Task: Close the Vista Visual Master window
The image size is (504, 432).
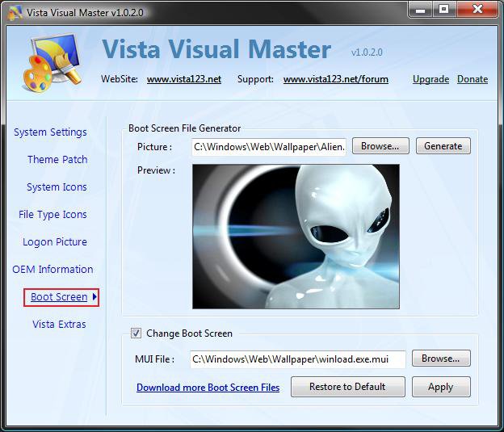Action: (477, 9)
